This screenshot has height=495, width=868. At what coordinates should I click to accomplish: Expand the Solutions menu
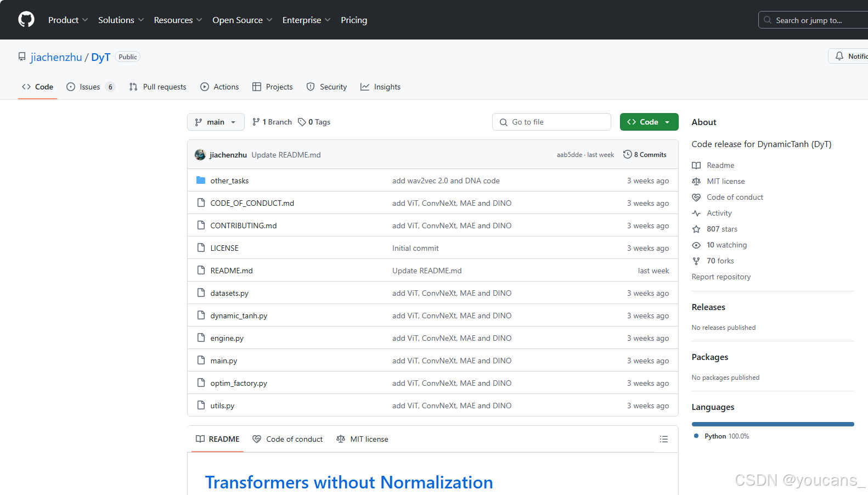click(x=121, y=20)
